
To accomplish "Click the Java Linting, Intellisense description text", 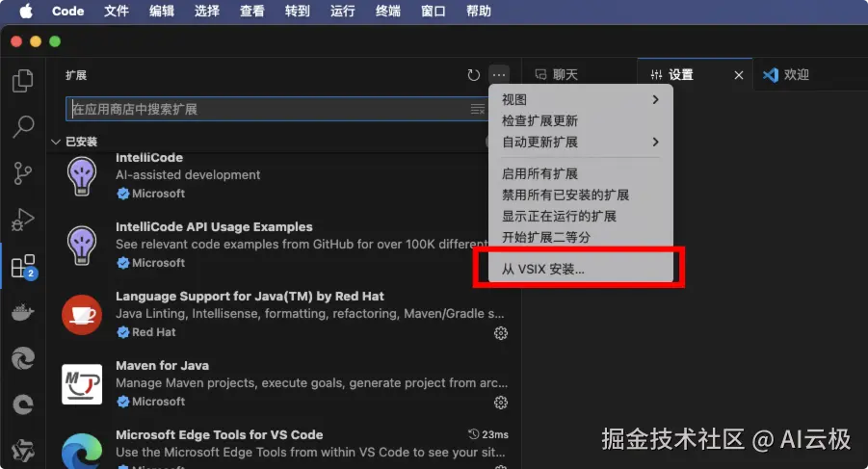I will click(x=309, y=314).
